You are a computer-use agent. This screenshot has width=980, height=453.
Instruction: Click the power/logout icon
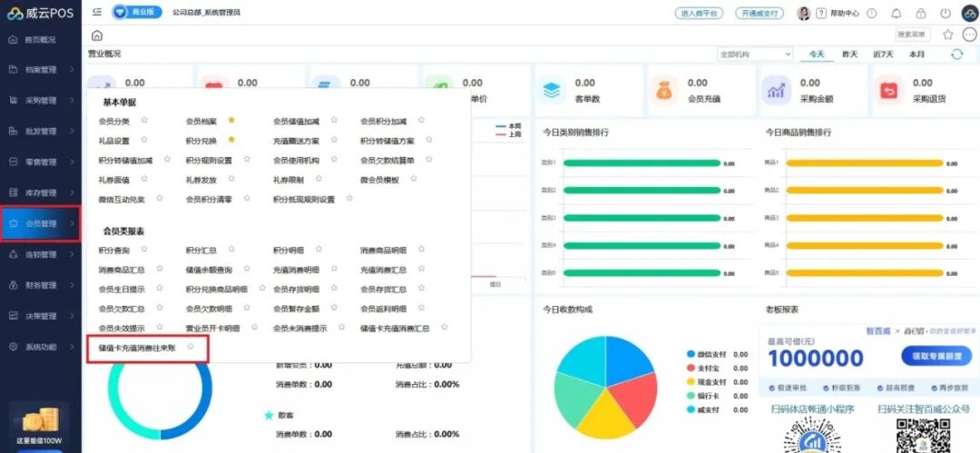coord(946,14)
